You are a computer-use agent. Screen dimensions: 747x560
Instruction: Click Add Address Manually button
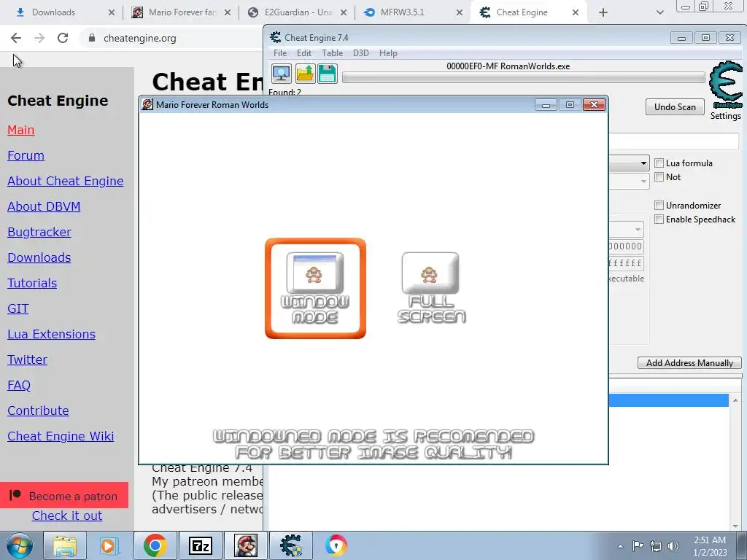click(689, 363)
